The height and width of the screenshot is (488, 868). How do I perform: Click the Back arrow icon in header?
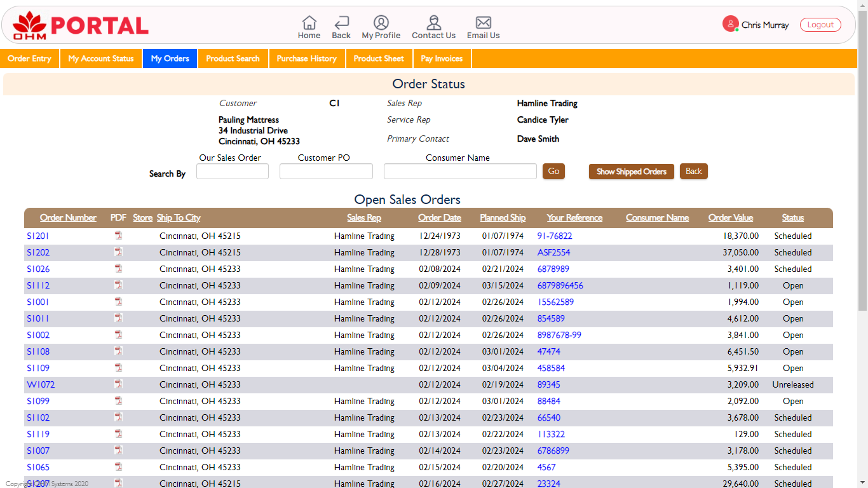(x=341, y=23)
